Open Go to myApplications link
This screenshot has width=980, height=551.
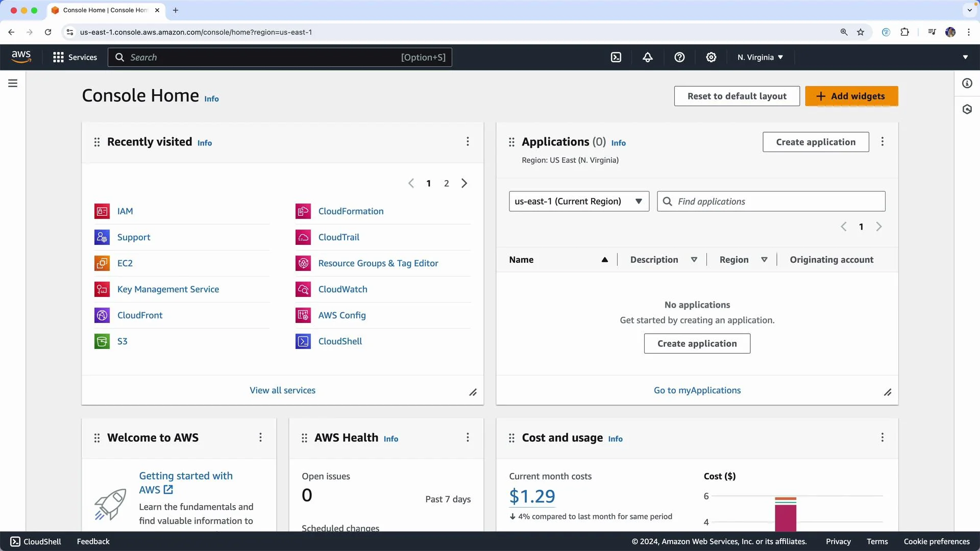[x=697, y=390]
